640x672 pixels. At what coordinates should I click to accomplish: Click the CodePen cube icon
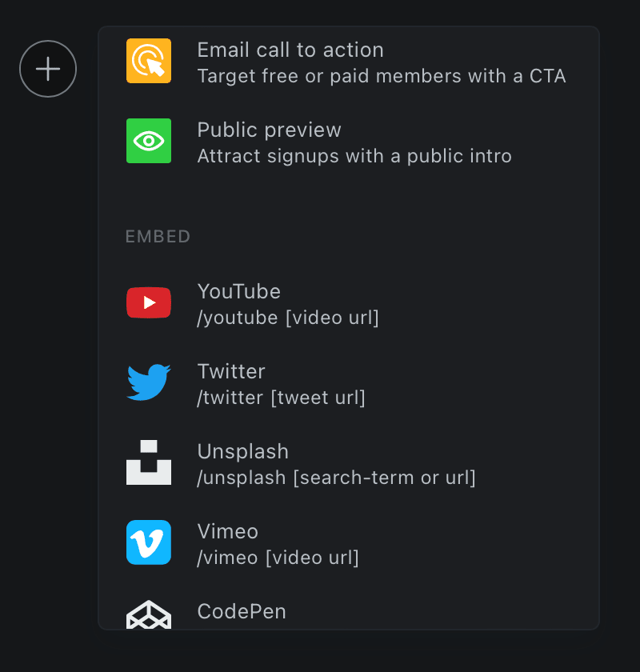pos(149,614)
